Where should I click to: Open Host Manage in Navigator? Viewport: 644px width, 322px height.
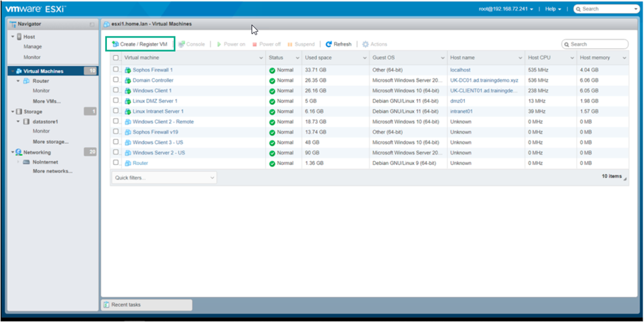click(x=33, y=47)
